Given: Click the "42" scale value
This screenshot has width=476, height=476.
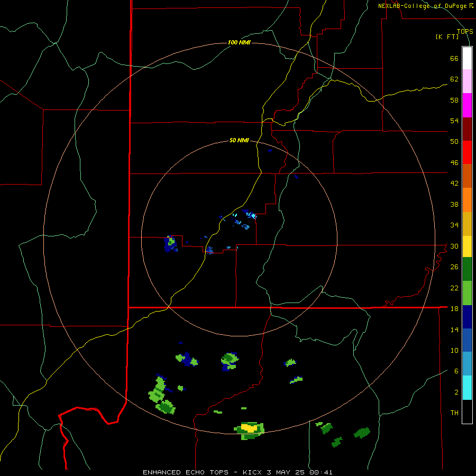Looking at the screenshot, I should 454,184.
